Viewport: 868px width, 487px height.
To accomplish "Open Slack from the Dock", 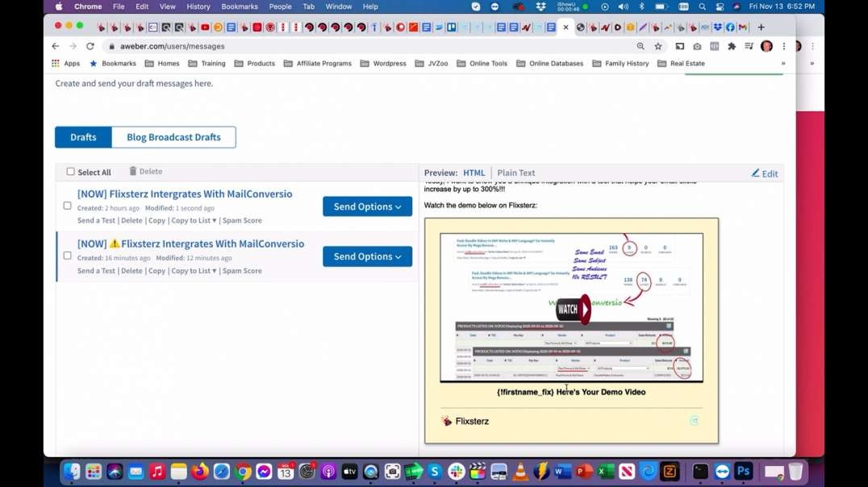I will [x=456, y=472].
